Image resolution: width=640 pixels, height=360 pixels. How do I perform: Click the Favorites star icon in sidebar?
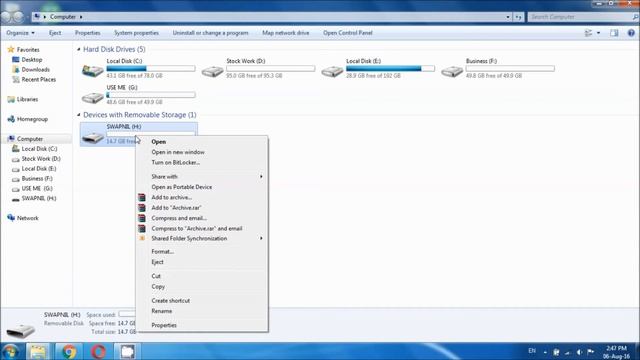(x=11, y=49)
